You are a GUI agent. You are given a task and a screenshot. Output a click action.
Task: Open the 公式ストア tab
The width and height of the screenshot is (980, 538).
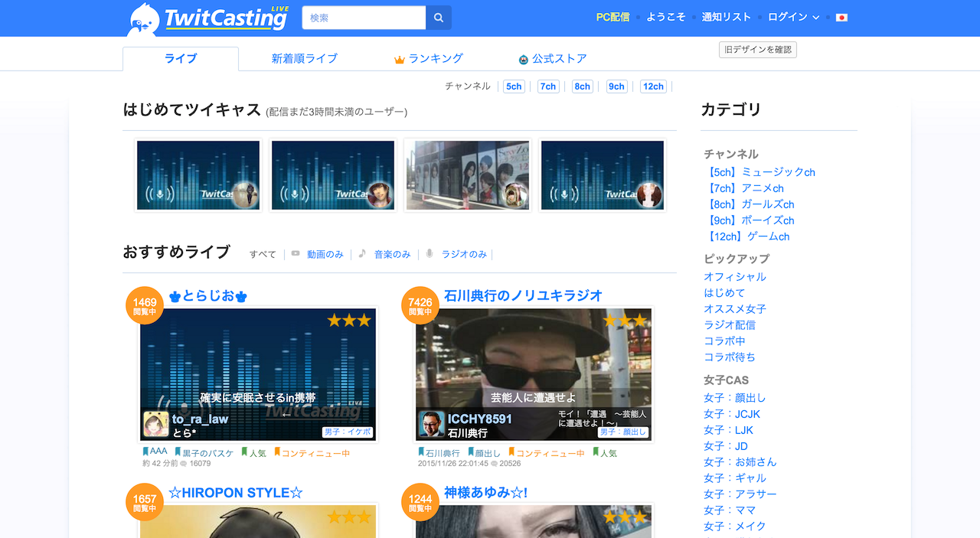click(x=553, y=58)
